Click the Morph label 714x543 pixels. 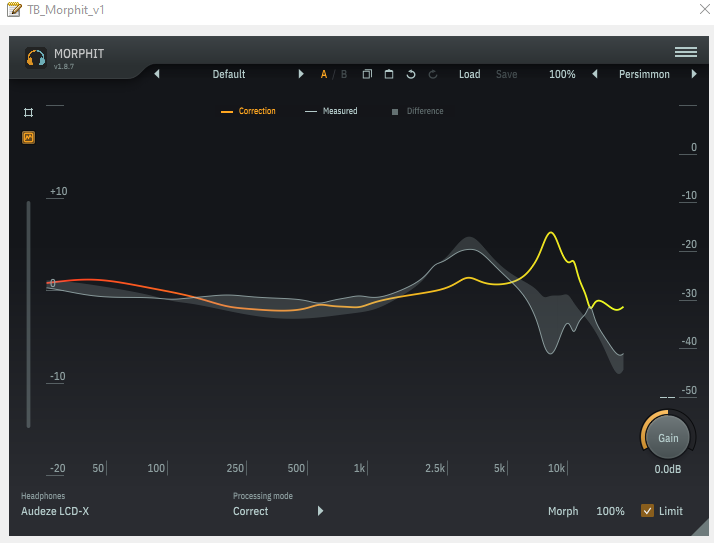tap(563, 511)
